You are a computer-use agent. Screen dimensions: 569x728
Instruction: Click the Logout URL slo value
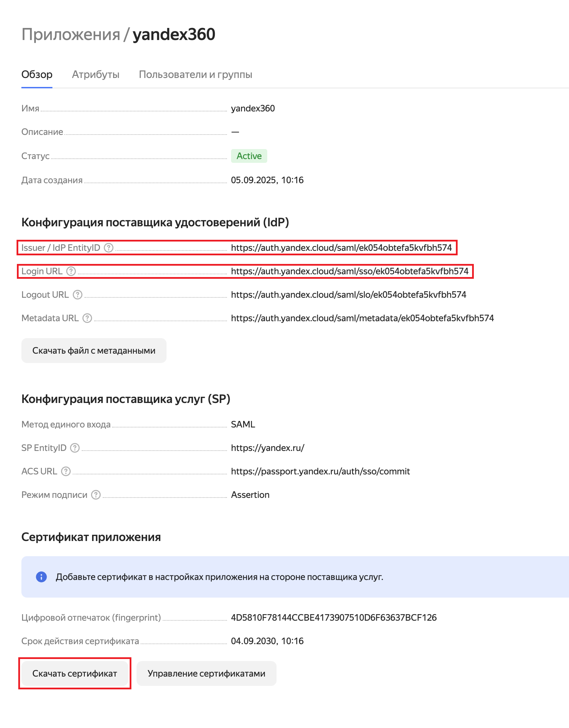coord(348,295)
